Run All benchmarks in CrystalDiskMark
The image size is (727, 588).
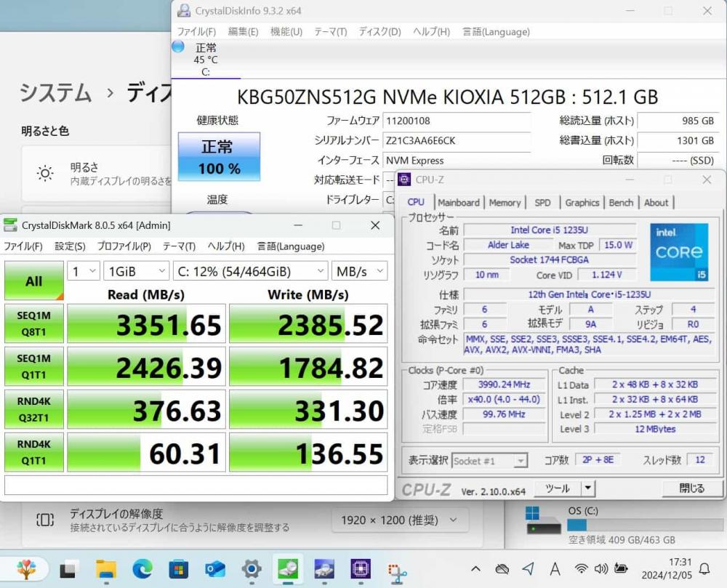pyautogui.click(x=34, y=281)
